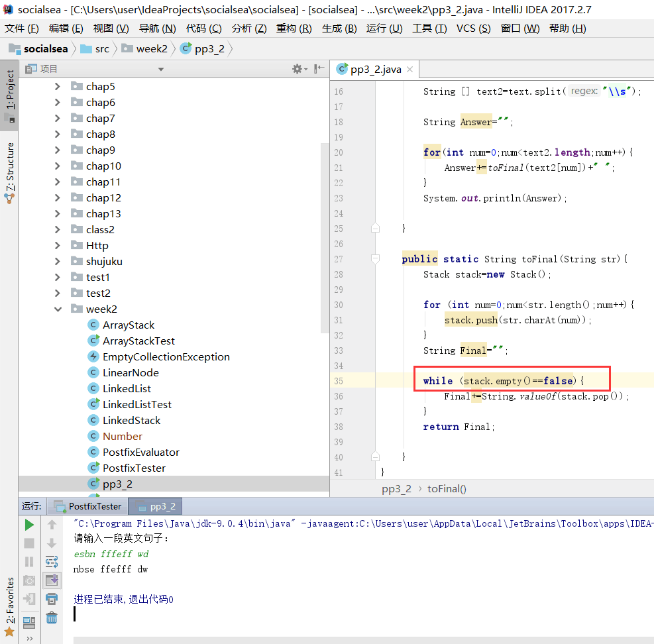Click socialsea breadcrumb in navigation bar
This screenshot has height=644, width=654.
[x=38, y=49]
